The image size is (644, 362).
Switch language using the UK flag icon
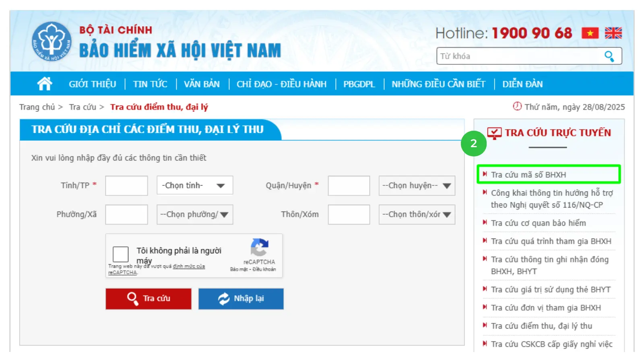613,33
